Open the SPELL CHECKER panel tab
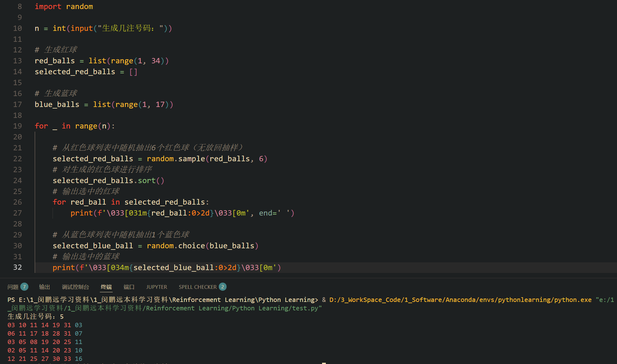Image resolution: width=617 pixels, height=364 pixels. pos(198,287)
